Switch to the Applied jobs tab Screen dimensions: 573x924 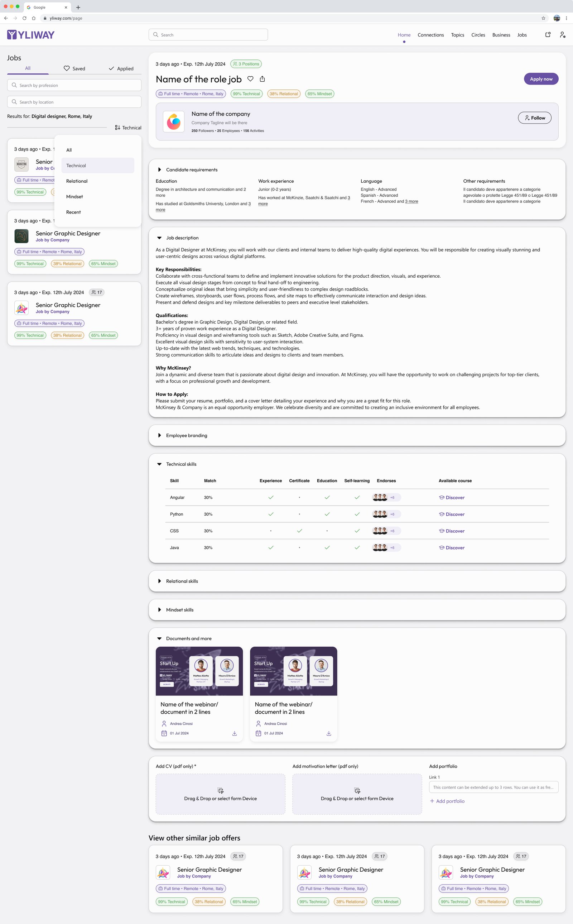click(121, 69)
